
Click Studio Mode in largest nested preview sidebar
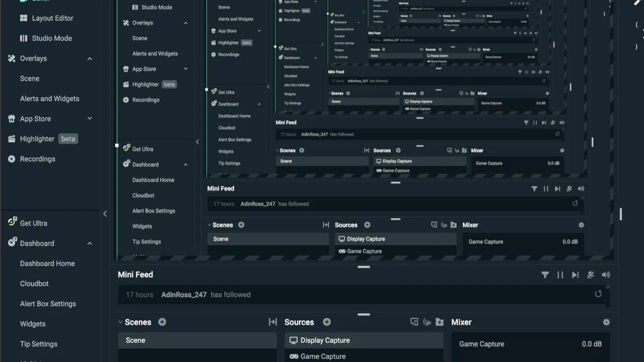coord(156,8)
